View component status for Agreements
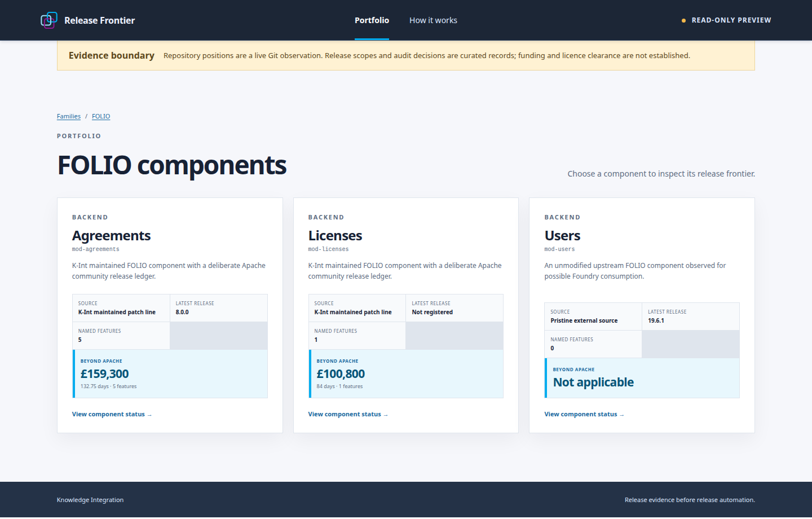Image resolution: width=812 pixels, height=519 pixels. point(112,414)
